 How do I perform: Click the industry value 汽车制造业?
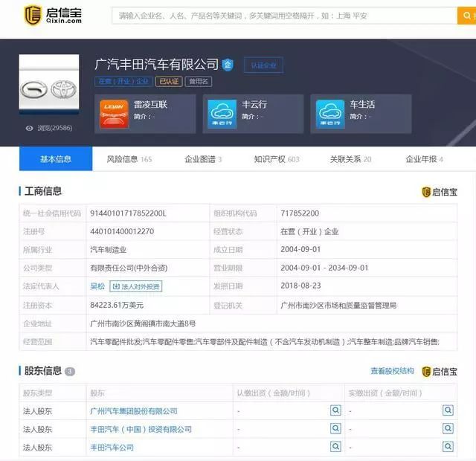pos(109,250)
